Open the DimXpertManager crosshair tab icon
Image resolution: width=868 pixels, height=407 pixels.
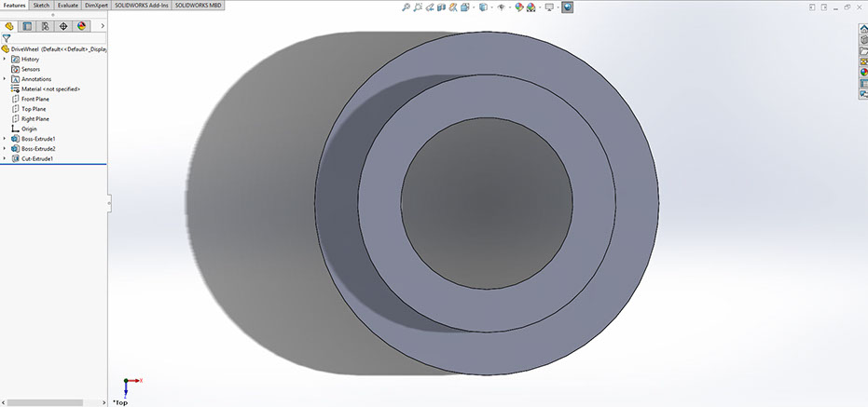point(63,26)
